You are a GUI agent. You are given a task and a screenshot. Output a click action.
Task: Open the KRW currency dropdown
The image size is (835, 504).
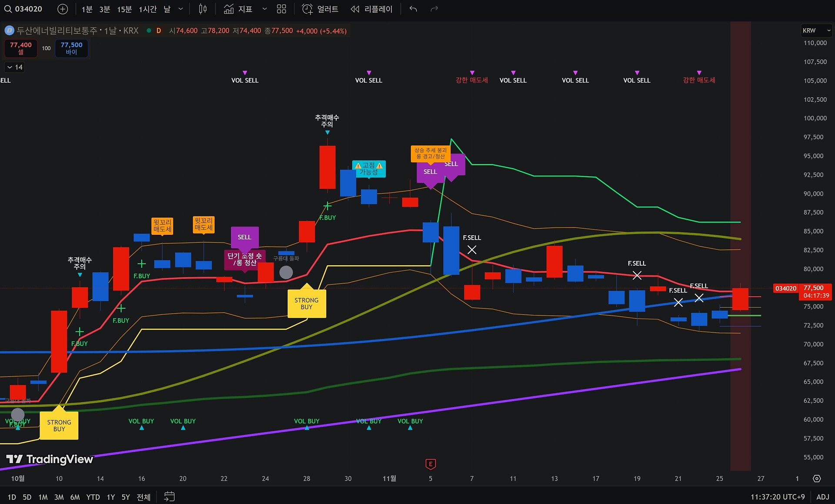tap(816, 30)
